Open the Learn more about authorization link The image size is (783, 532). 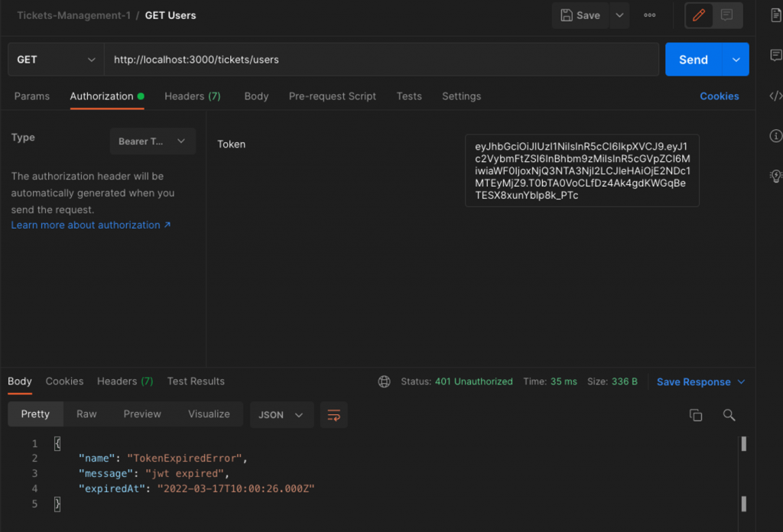(85, 225)
